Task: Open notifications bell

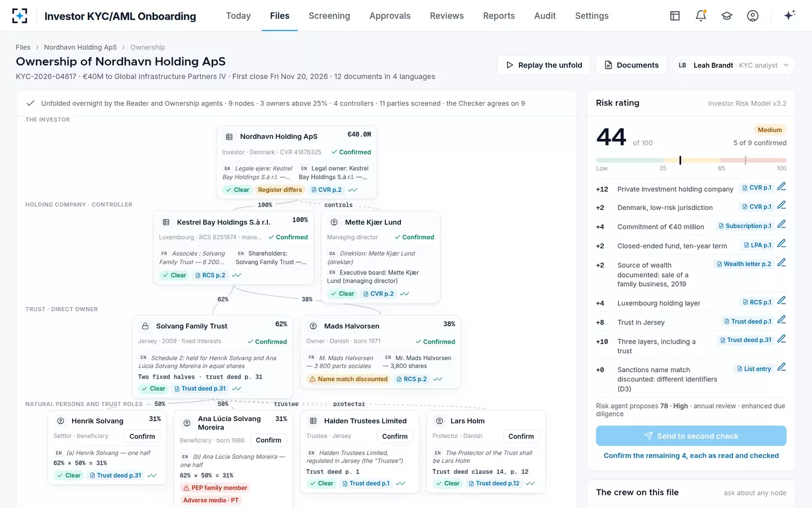Action: [701, 16]
